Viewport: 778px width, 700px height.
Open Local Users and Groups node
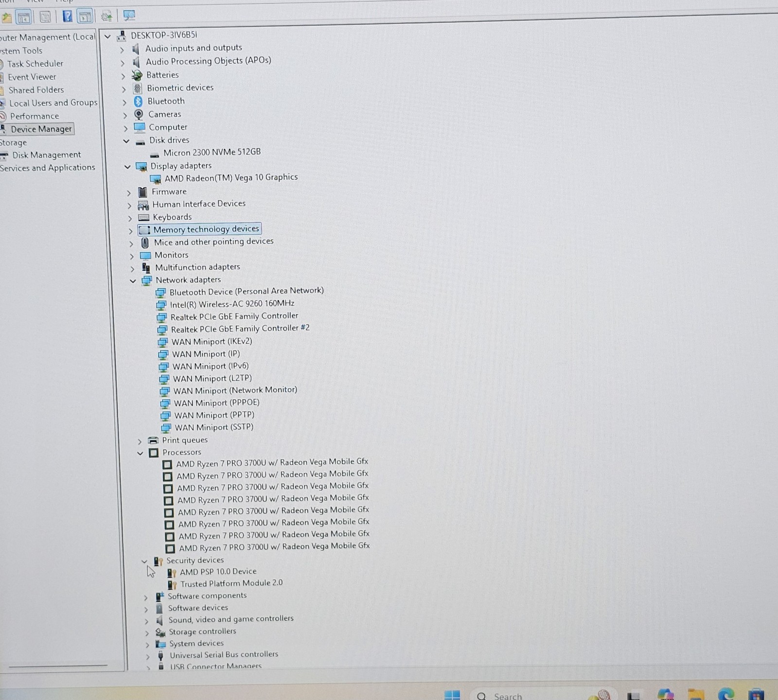point(53,103)
